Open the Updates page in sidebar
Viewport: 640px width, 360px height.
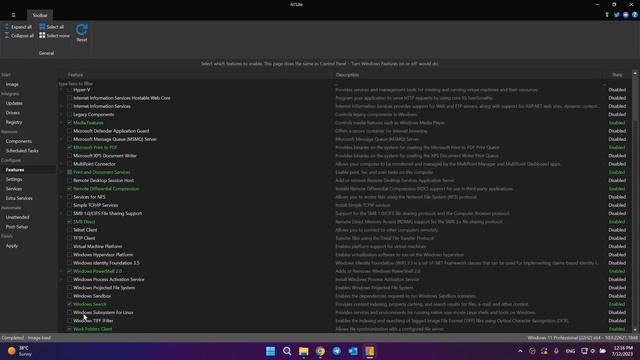pyautogui.click(x=14, y=103)
